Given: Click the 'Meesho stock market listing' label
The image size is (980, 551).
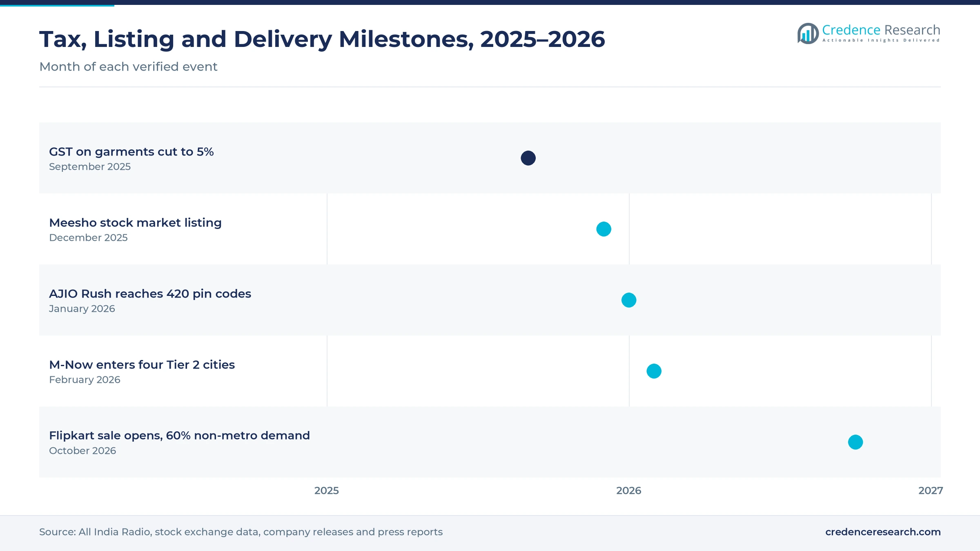Looking at the screenshot, I should click(135, 223).
